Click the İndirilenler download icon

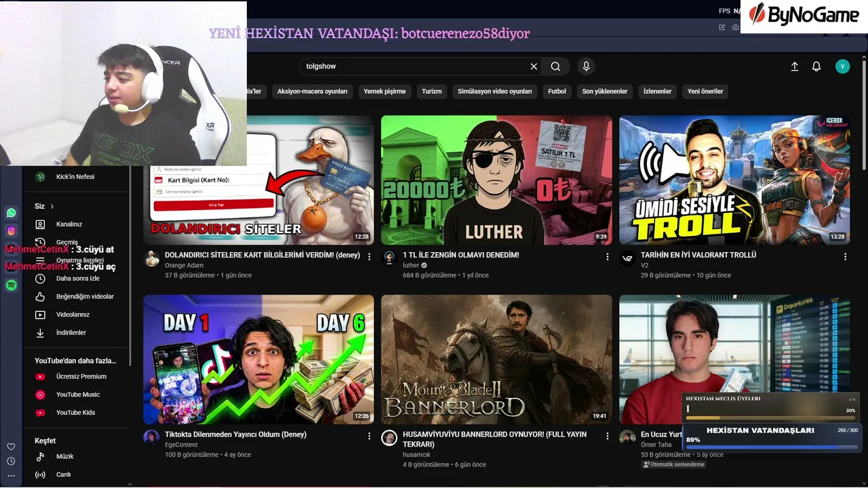40,333
